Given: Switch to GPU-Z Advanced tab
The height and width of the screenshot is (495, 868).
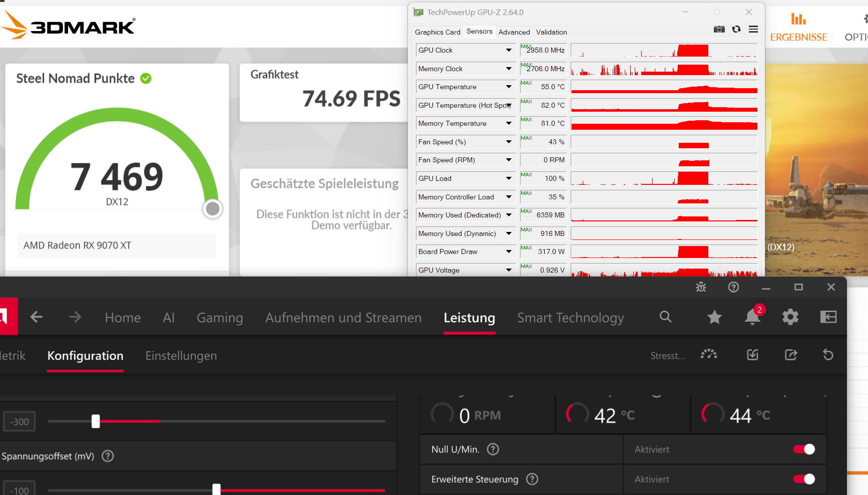Looking at the screenshot, I should click(x=514, y=32).
